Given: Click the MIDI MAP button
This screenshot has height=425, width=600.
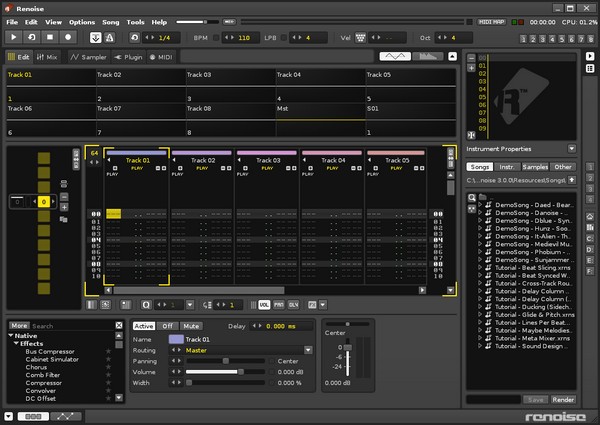Looking at the screenshot, I should [x=491, y=21].
